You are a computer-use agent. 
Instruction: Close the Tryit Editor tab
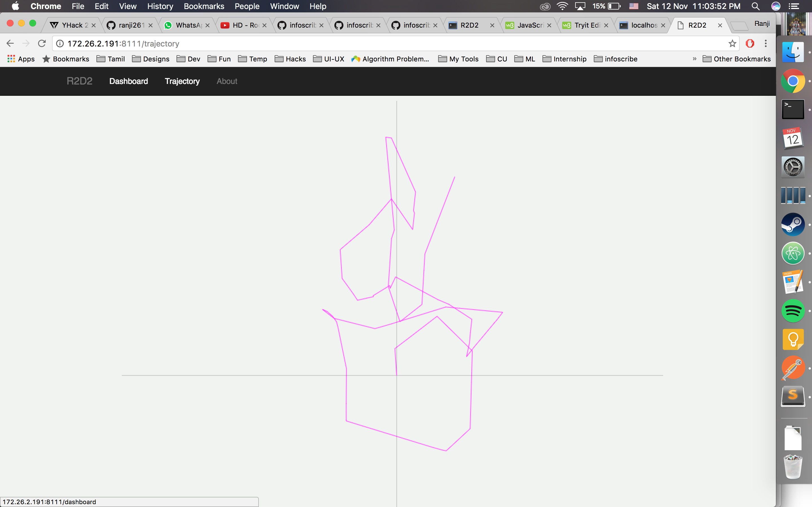click(606, 25)
